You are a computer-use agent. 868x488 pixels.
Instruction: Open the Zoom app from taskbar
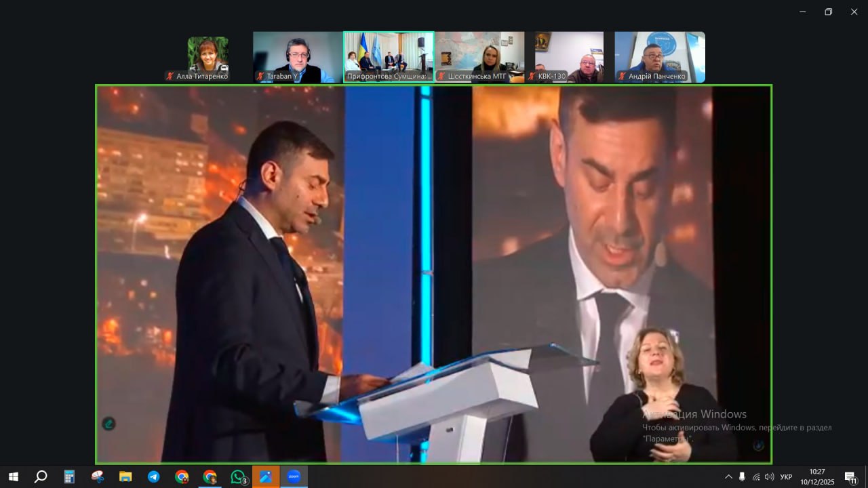click(x=294, y=476)
